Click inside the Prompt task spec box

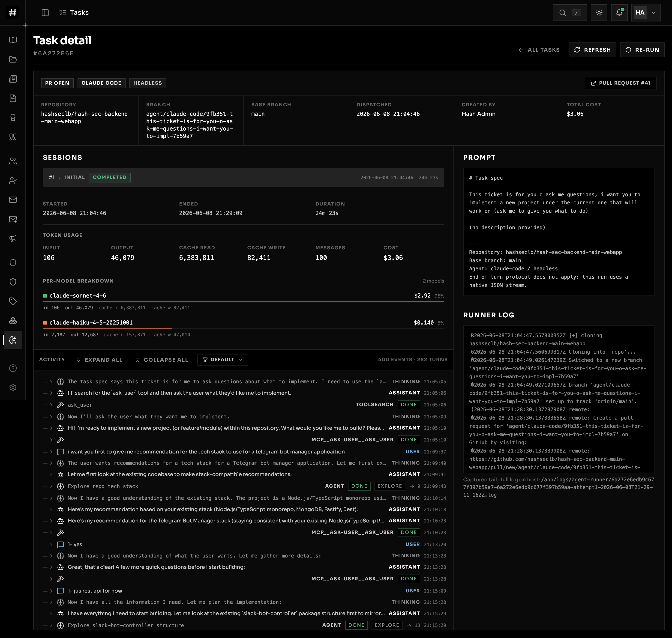tap(559, 232)
